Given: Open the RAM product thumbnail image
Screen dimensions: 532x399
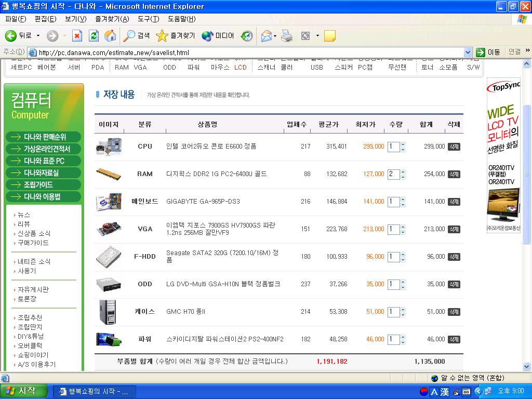Looking at the screenshot, I should 109,174.
